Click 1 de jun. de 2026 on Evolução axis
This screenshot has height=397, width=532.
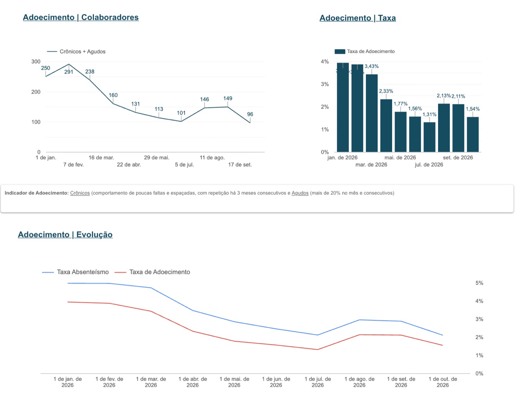pos(276,382)
